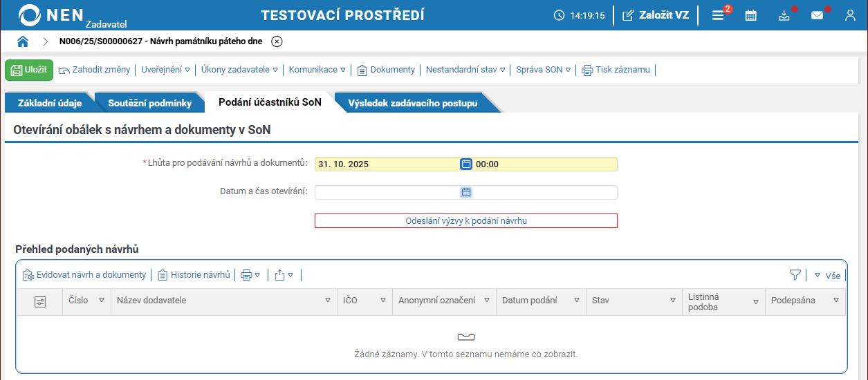
Task: Click Zahodit změny to discard changes
Action: [94, 70]
